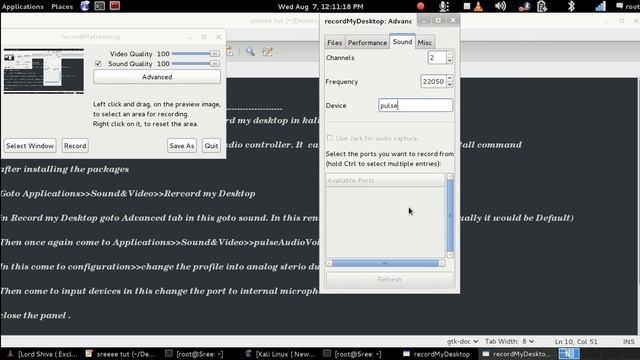This screenshot has width=640, height=360.
Task: Click the Device text field
Action: tap(415, 105)
